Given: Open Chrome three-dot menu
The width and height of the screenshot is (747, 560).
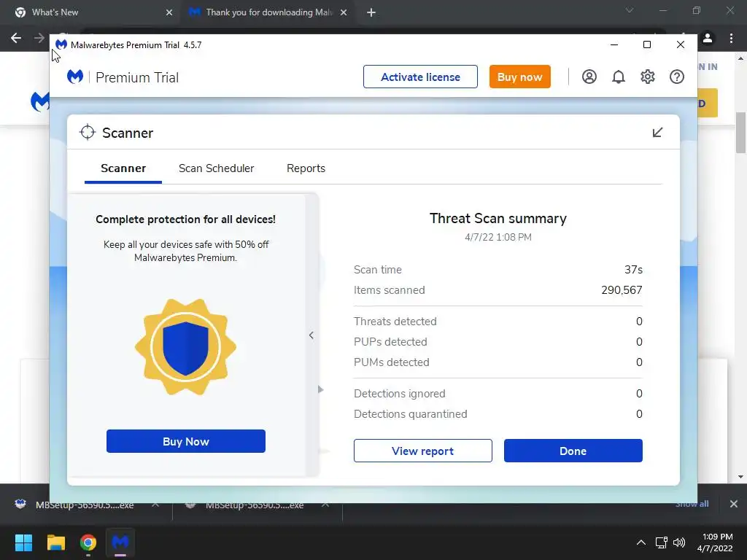Looking at the screenshot, I should pyautogui.click(x=731, y=38).
